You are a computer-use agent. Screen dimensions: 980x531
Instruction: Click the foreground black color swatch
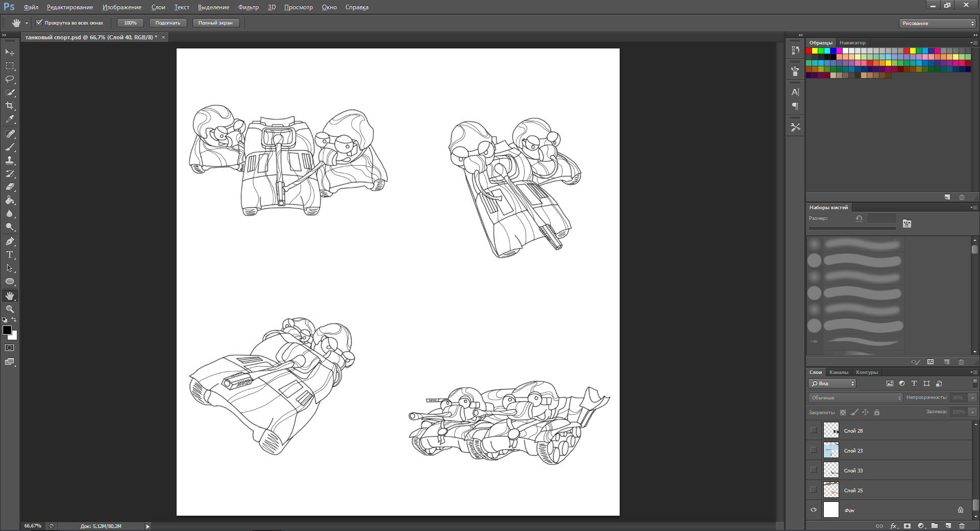7,330
